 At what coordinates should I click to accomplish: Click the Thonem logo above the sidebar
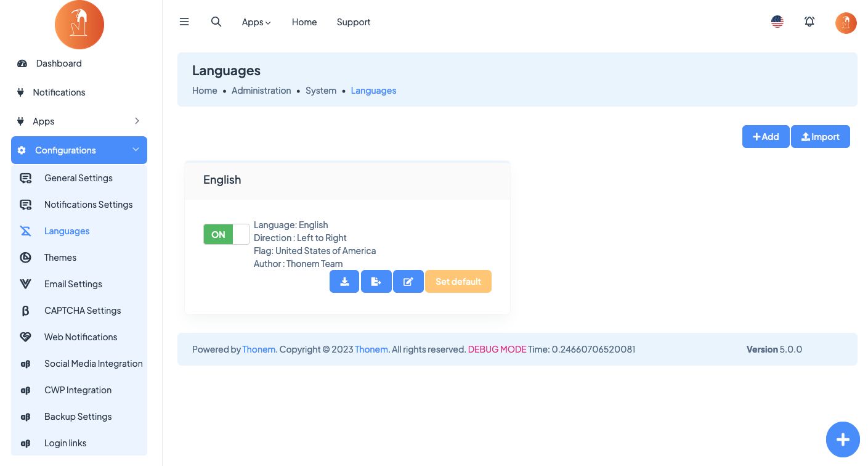click(x=79, y=25)
